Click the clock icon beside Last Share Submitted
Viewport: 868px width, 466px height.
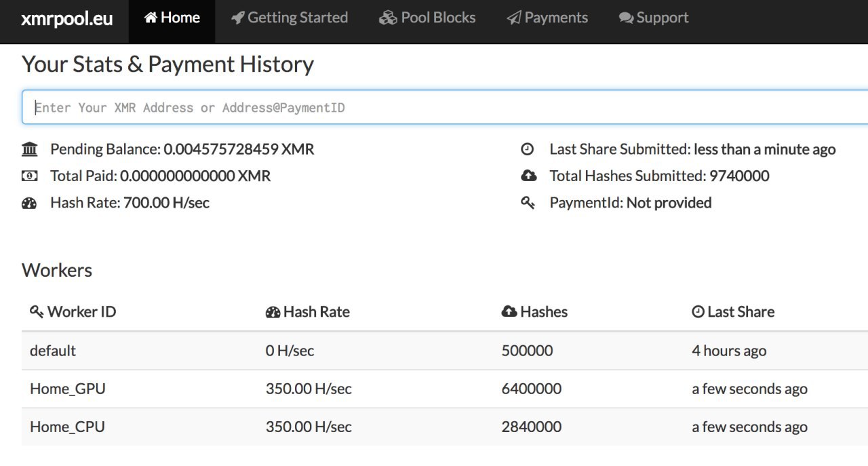tap(528, 149)
